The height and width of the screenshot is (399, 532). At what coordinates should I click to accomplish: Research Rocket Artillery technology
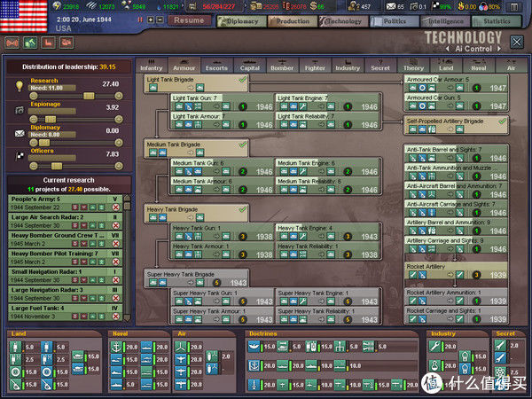coord(457,270)
